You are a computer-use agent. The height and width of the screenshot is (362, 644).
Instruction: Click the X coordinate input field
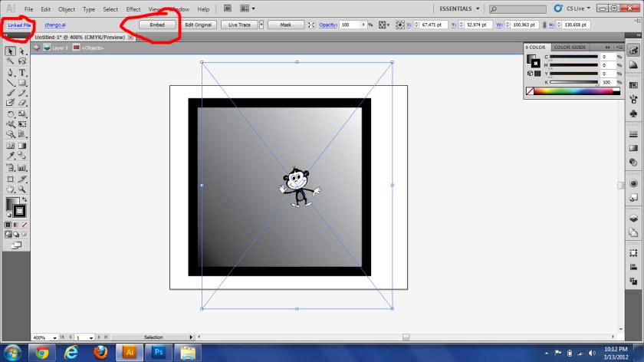coord(432,25)
